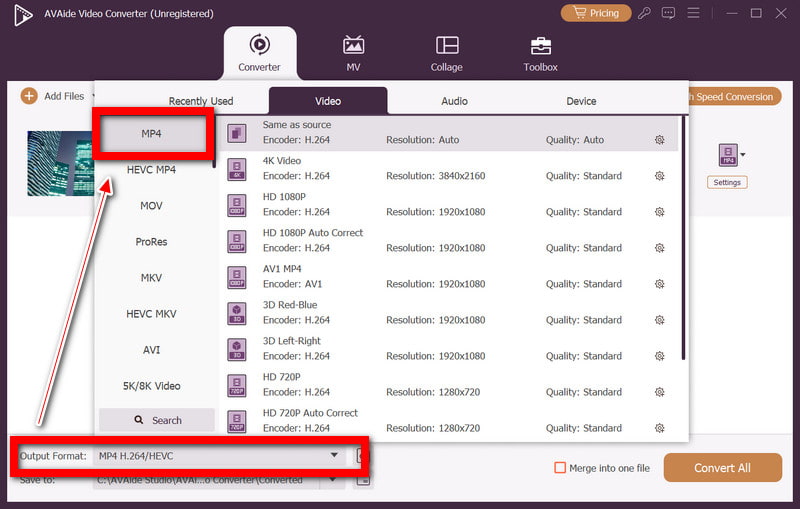Select the Video format tab
800x509 pixels.
click(x=328, y=100)
